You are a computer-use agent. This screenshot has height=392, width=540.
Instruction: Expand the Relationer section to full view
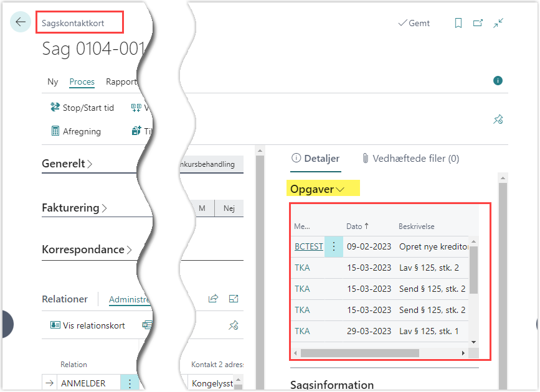click(x=234, y=299)
